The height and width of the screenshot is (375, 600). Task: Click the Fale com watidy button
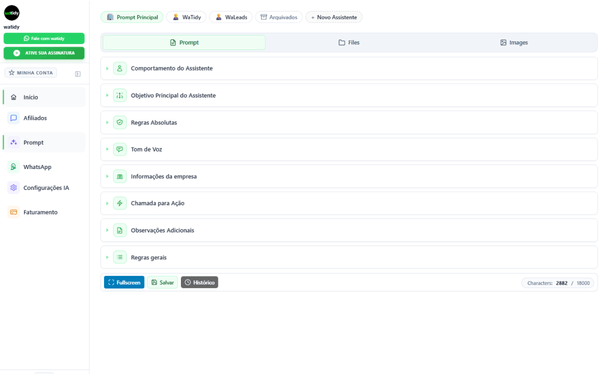pos(44,38)
